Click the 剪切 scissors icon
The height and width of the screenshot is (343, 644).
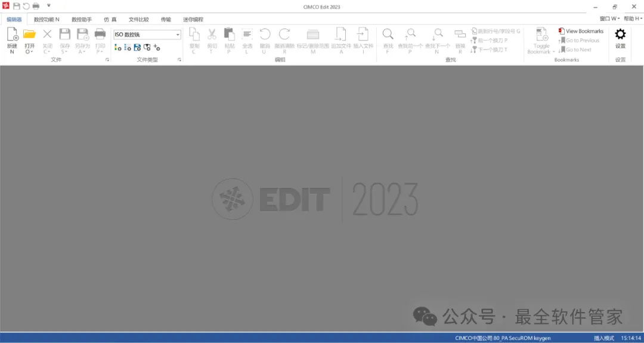click(212, 34)
